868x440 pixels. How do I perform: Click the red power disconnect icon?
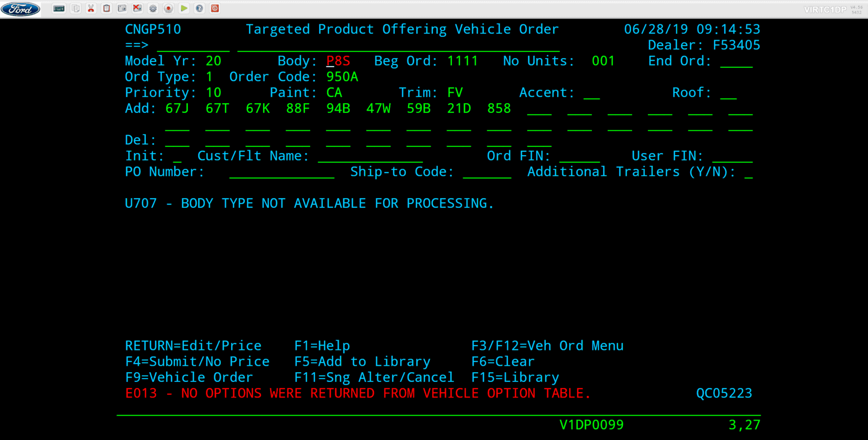pos(215,9)
